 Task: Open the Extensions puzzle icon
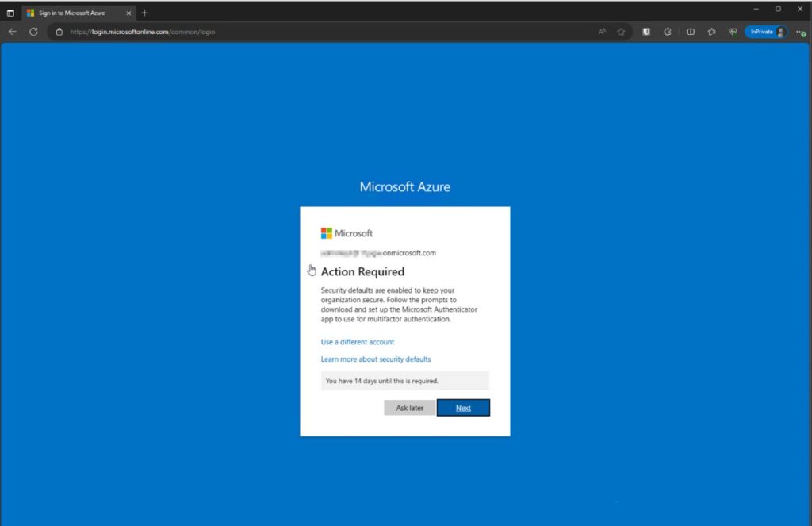click(668, 32)
